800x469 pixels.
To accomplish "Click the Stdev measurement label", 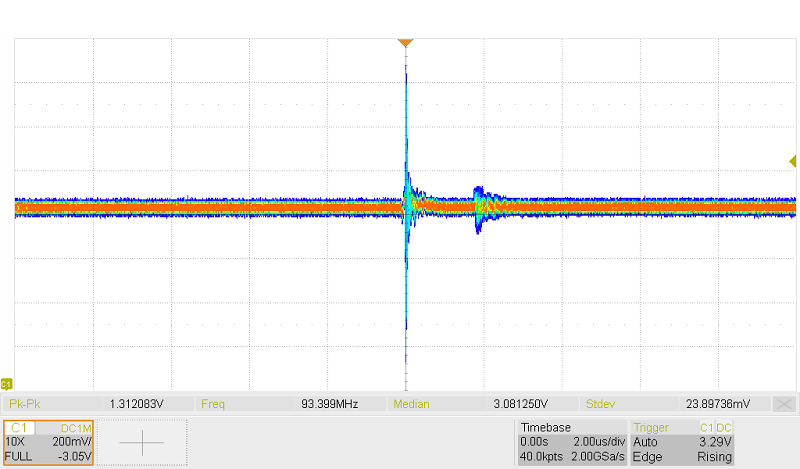I will pos(602,404).
